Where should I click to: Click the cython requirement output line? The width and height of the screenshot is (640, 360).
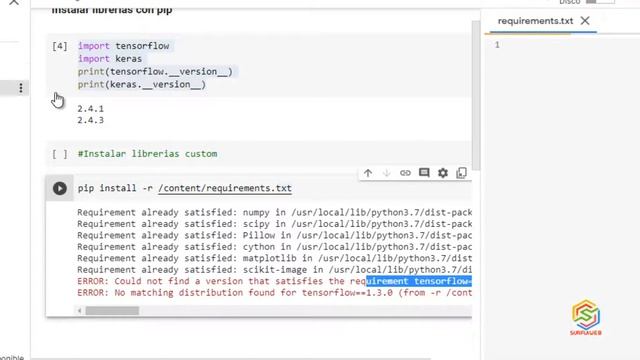pos(274,247)
